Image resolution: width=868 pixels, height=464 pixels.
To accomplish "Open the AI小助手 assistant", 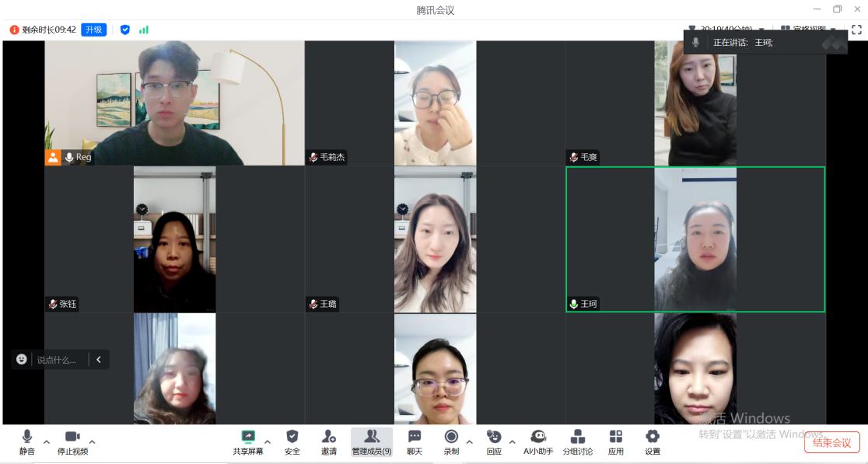I will tap(538, 441).
